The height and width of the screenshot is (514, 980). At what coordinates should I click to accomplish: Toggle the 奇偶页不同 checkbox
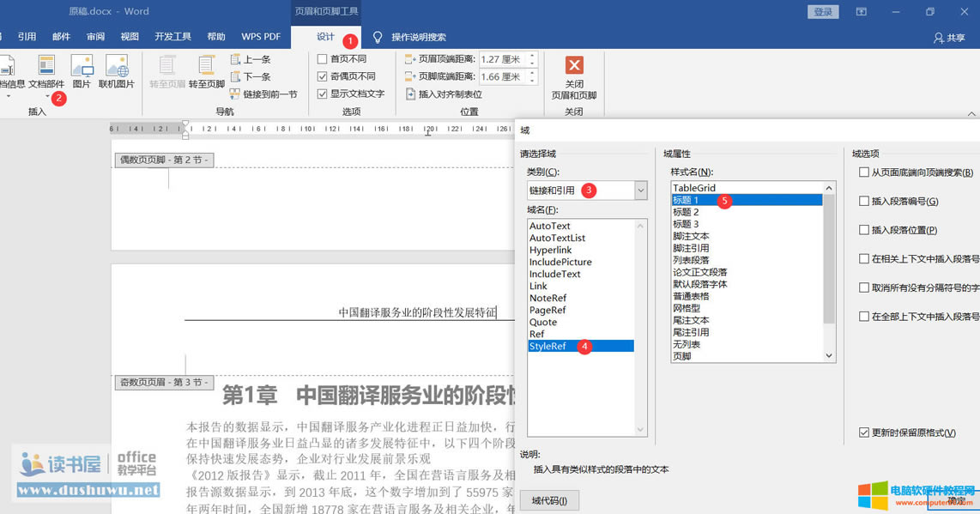point(323,76)
